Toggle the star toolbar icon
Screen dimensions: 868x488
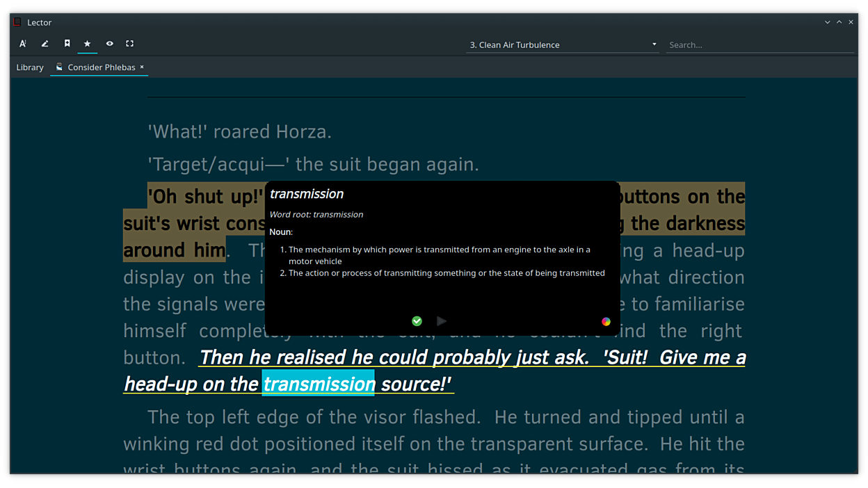tap(88, 44)
